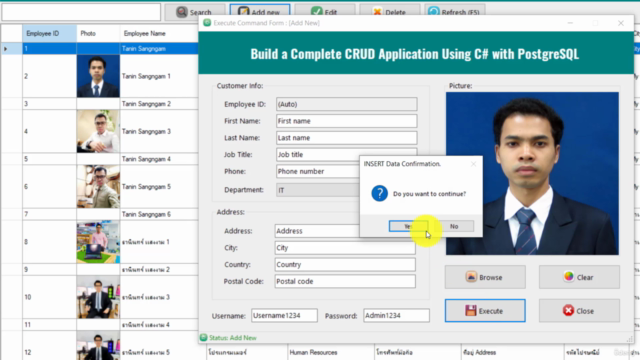Screen dimensions: 640x360
Task: Click the Employee Name column header
Action: pyautogui.click(x=159, y=33)
